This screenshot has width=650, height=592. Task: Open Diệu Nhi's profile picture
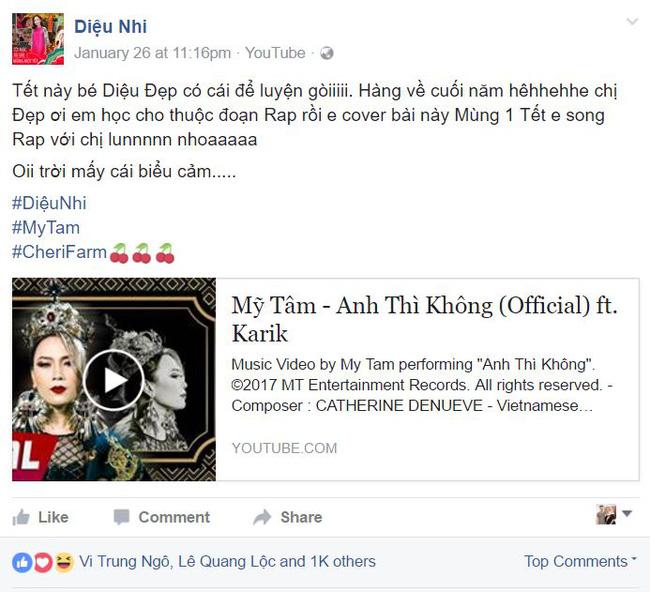(x=38, y=39)
